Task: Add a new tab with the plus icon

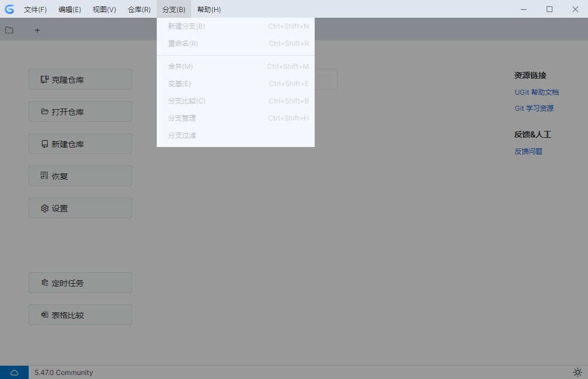Action: pos(37,30)
